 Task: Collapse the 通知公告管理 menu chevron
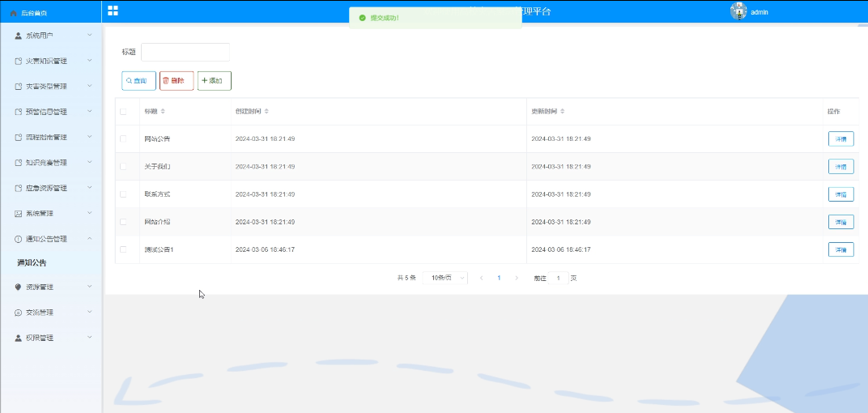point(90,239)
